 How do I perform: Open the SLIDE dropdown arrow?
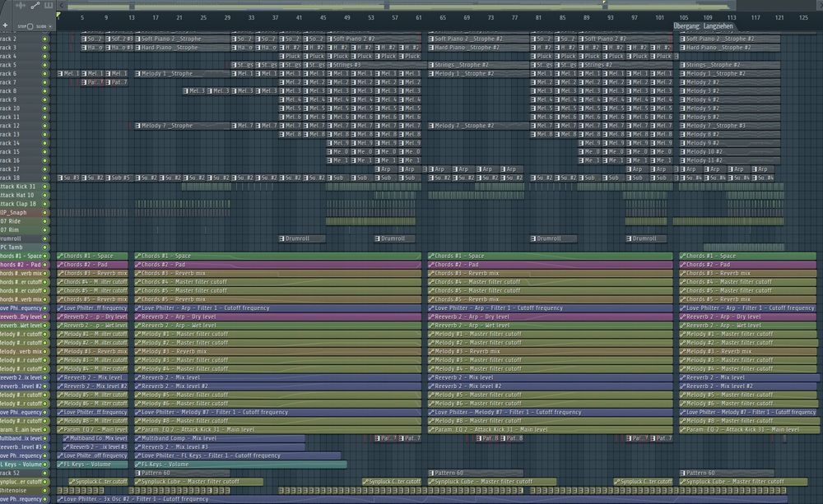[50, 26]
